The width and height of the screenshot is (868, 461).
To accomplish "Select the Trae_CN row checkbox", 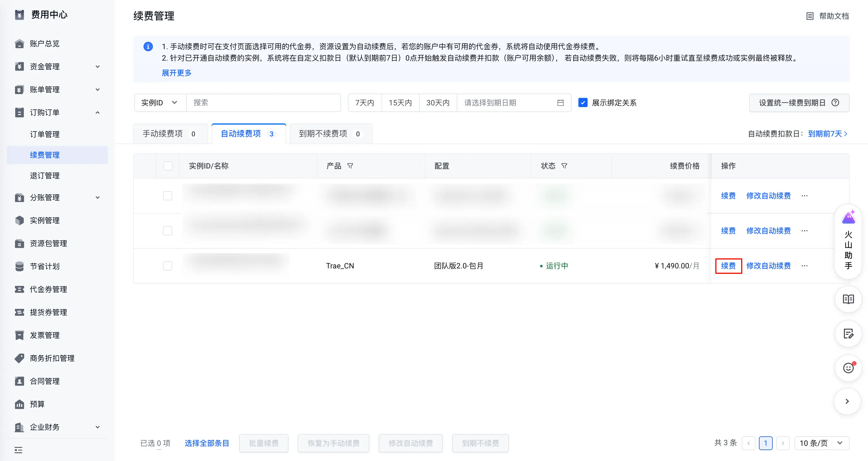I will tap(167, 266).
